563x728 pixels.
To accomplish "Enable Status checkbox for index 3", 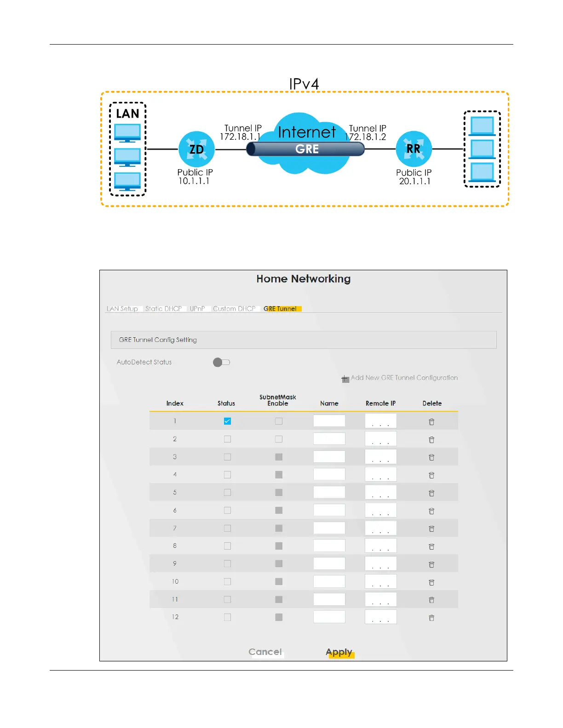I will (x=227, y=457).
